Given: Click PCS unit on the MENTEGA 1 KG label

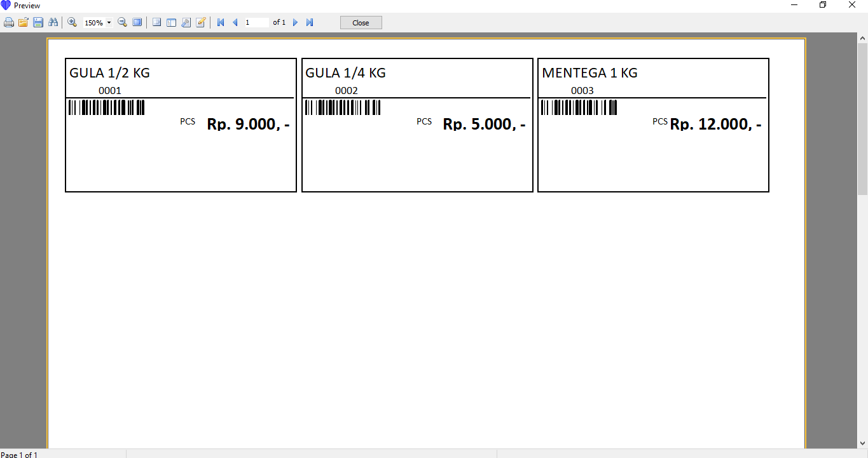Looking at the screenshot, I should point(660,121).
